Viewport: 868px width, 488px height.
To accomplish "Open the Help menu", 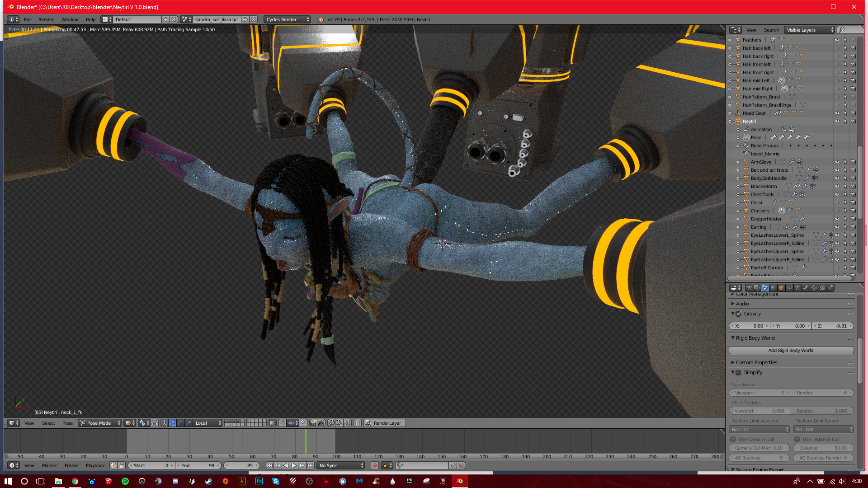I will click(90, 19).
